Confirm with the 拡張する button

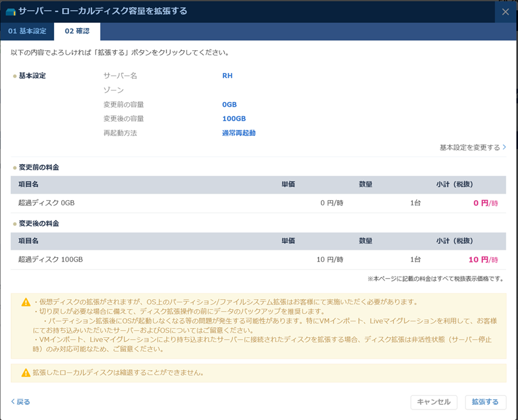[x=485, y=402]
